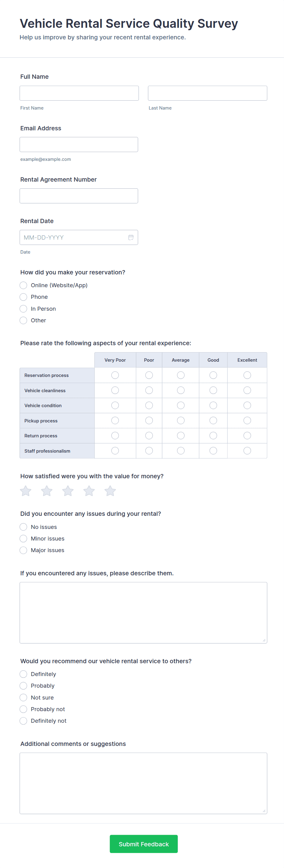284x868 pixels.
Task: Click the Rental Agreement Number field
Action: 79,196
